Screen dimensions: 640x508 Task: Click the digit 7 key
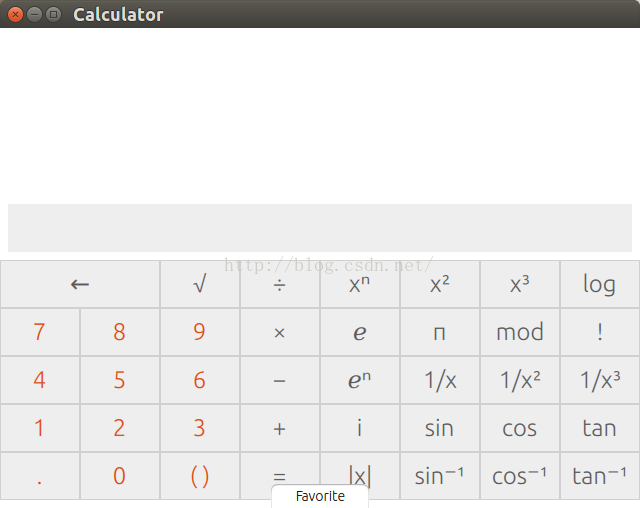point(40,332)
